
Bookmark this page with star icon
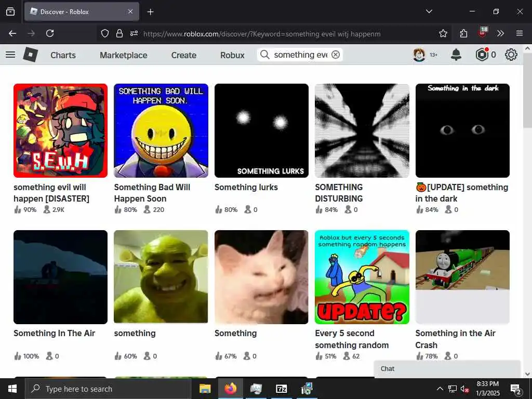point(443,33)
